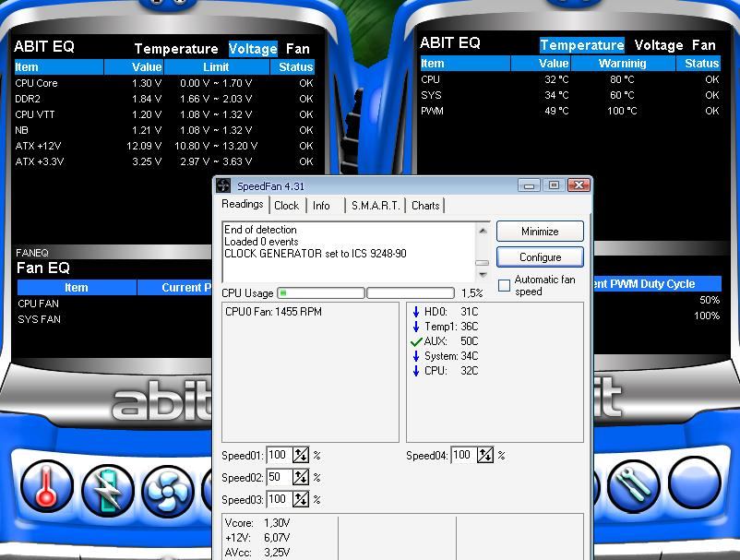Enable Automatic fan speed checkbox

pos(504,285)
